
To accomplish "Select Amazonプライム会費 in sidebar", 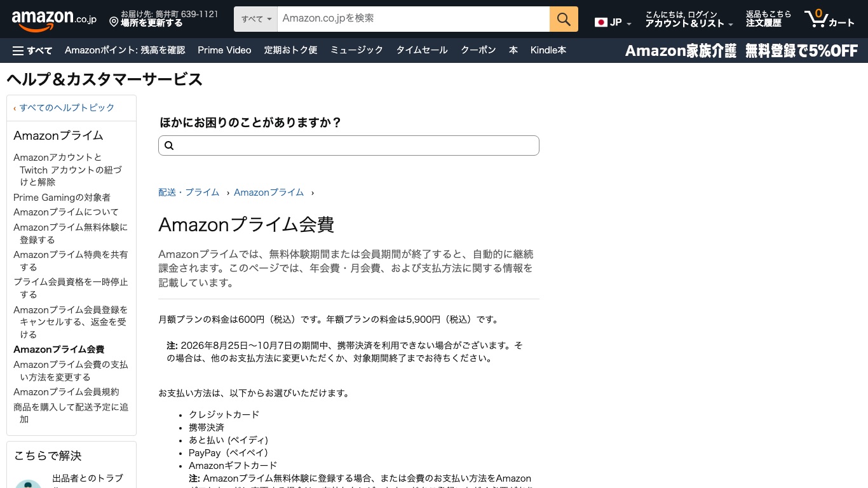I will click(x=58, y=349).
